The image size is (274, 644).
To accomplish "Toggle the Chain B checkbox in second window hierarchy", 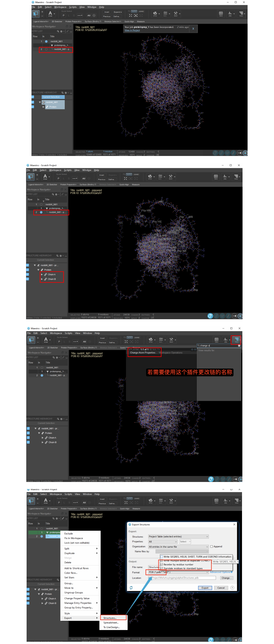I will 27,279.
